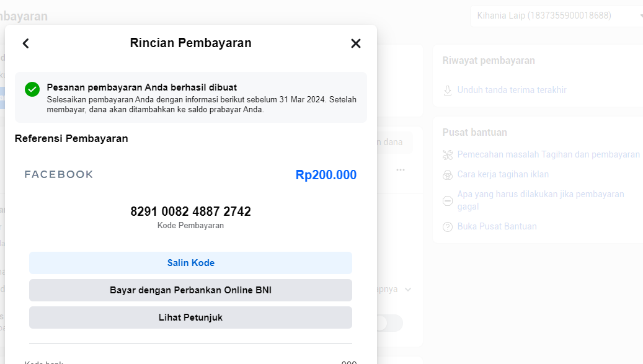This screenshot has width=643, height=364.
Task: Click the green success checkmark icon
Action: point(32,89)
